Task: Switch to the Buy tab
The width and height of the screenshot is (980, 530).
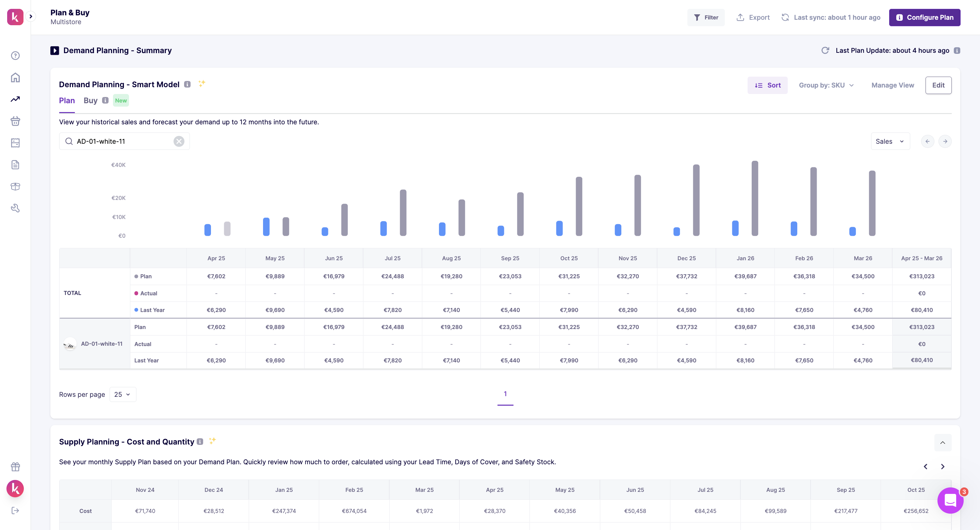Action: pyautogui.click(x=91, y=100)
